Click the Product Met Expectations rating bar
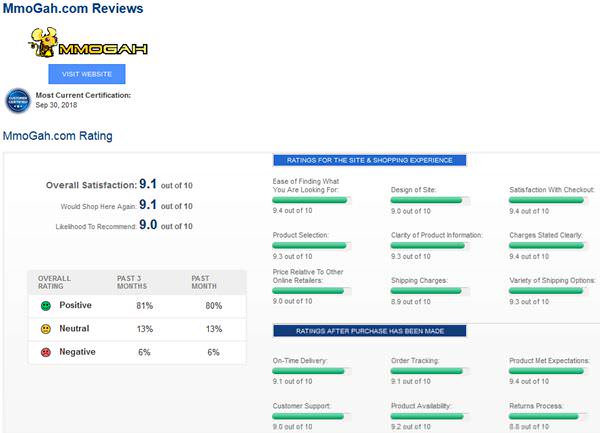 (x=548, y=371)
